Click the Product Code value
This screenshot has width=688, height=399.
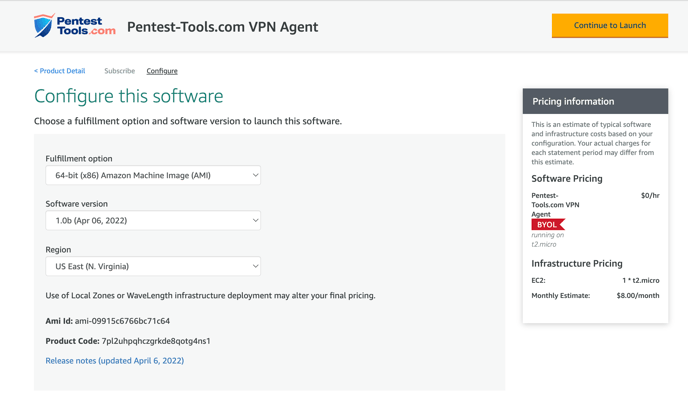(156, 341)
